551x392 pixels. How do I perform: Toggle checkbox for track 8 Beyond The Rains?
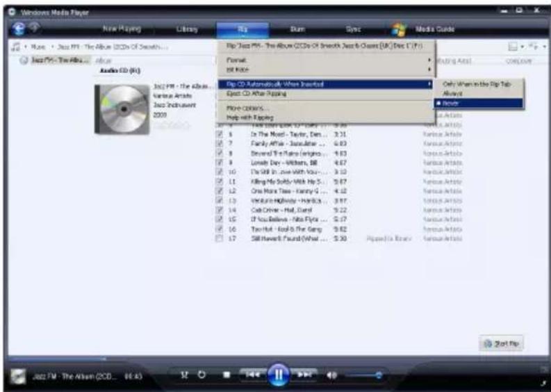click(x=220, y=153)
